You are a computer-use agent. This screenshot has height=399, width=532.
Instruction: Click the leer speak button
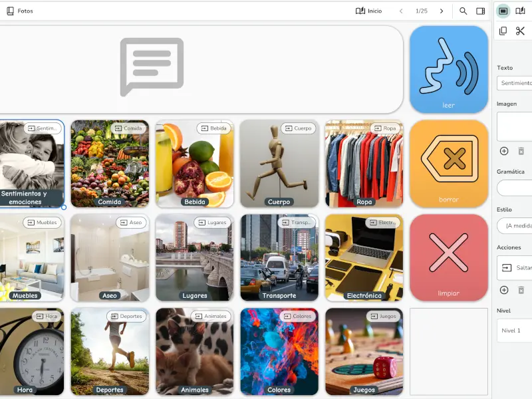[x=448, y=70]
